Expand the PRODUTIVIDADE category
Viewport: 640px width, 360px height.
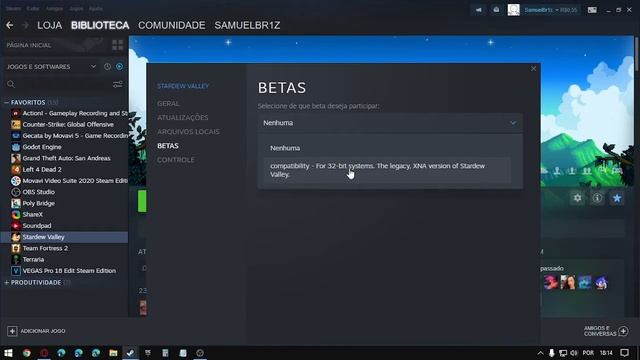7,282
